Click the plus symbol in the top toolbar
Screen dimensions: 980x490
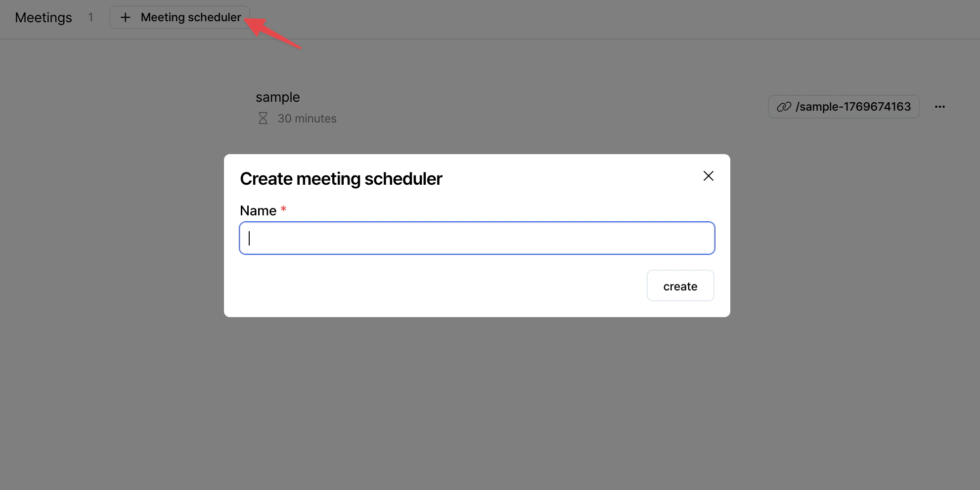[x=125, y=17]
